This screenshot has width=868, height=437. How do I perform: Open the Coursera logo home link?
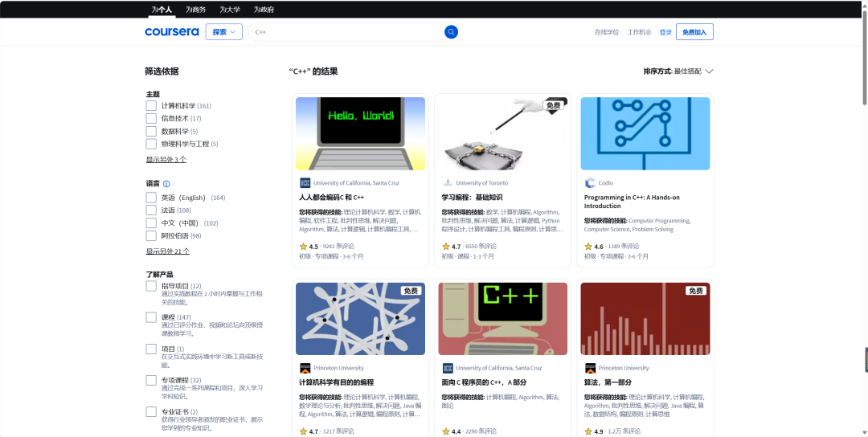[172, 32]
